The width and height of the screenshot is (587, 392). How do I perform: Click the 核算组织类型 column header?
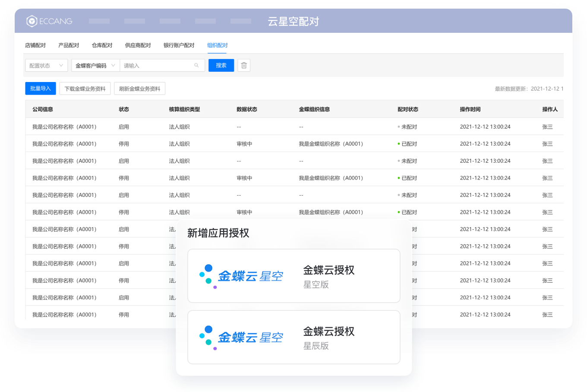[184, 109]
